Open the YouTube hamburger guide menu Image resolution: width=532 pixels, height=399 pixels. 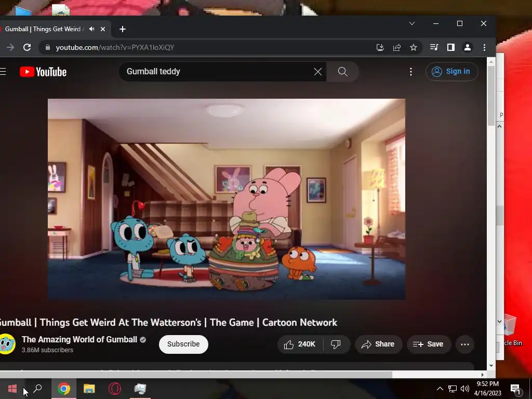(x=3, y=72)
